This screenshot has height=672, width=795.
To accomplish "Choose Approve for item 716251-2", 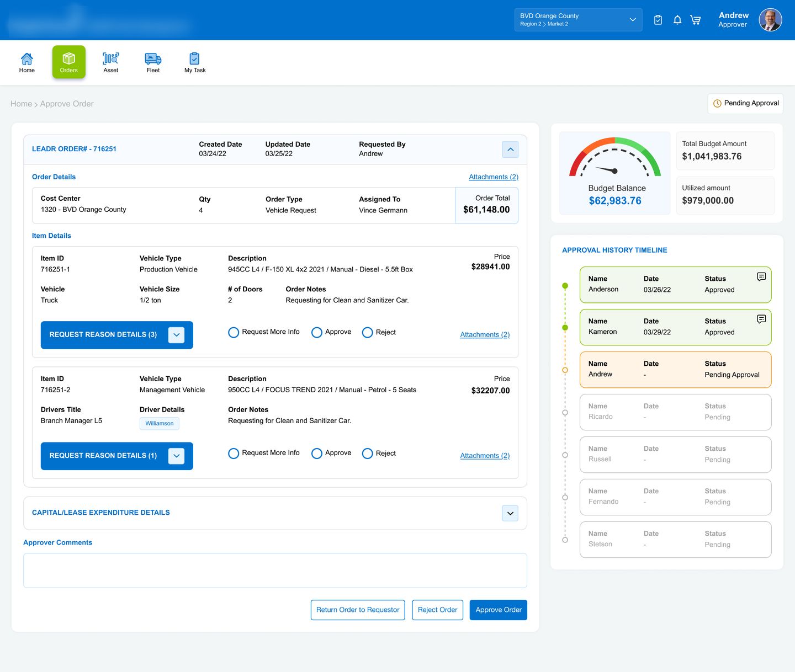I will point(317,454).
